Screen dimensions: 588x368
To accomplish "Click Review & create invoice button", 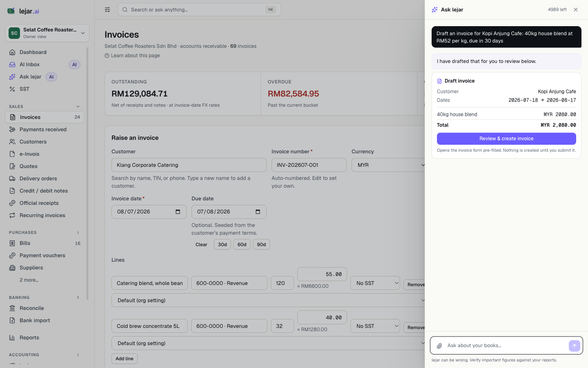I will point(506,139).
